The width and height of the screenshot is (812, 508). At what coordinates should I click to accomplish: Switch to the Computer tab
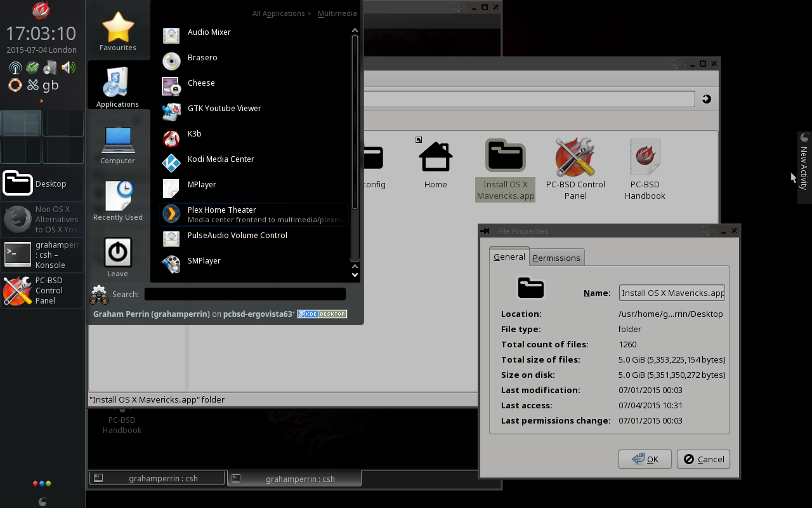point(118,144)
